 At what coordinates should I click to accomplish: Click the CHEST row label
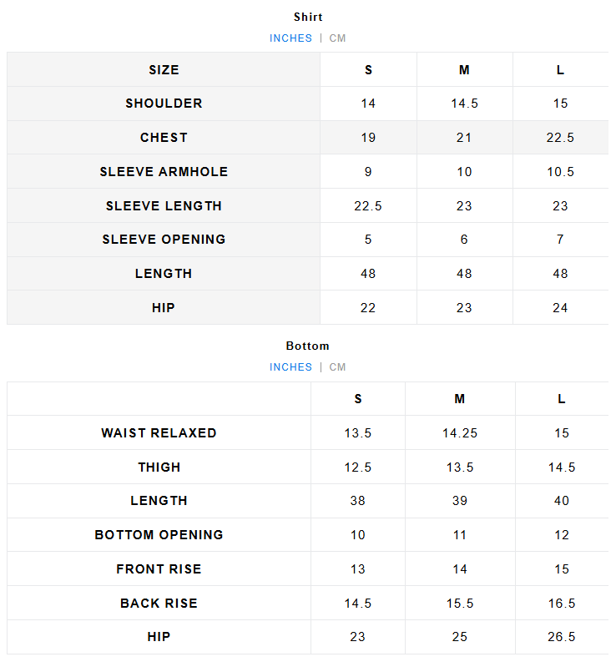164,138
